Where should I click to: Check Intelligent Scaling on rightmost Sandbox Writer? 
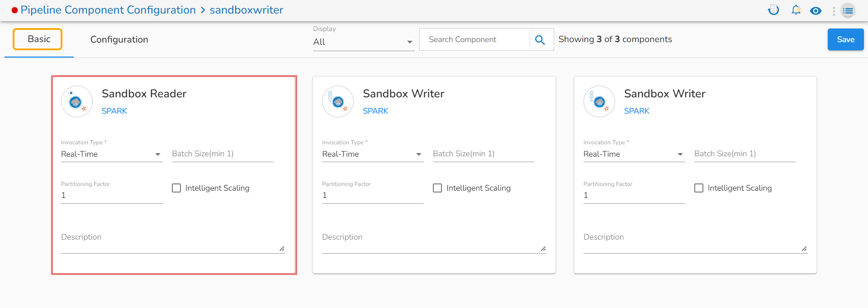click(x=699, y=188)
